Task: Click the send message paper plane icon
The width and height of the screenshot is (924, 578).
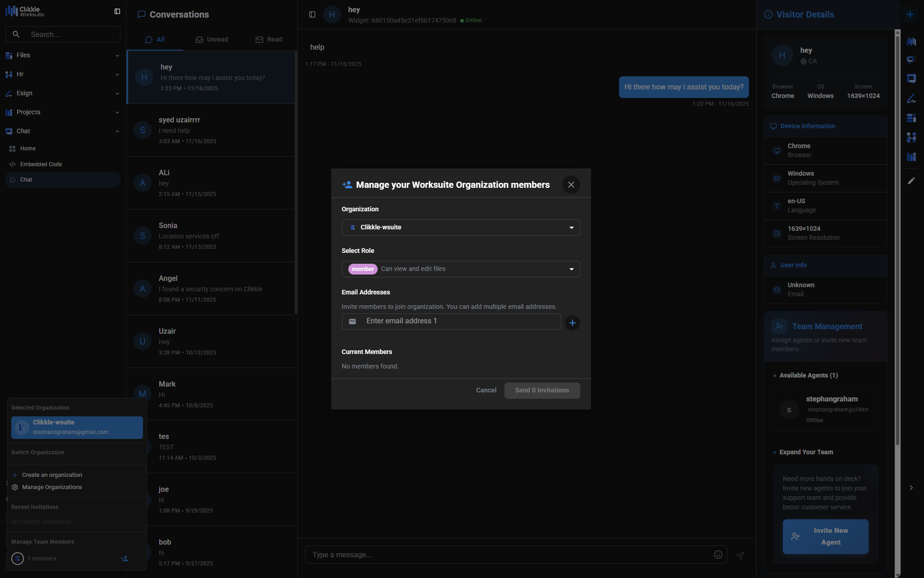Action: (x=740, y=555)
